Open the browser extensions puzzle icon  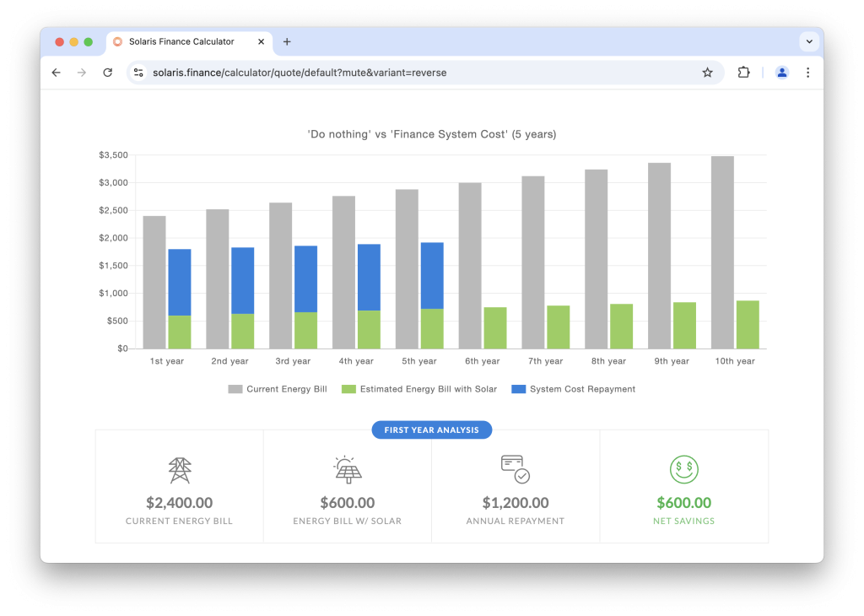point(743,73)
